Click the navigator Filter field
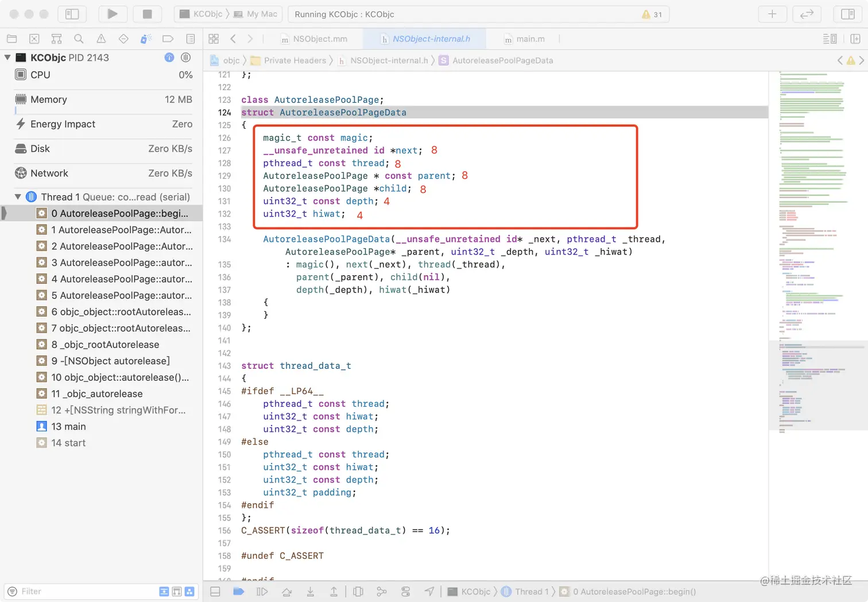 pyautogui.click(x=86, y=592)
